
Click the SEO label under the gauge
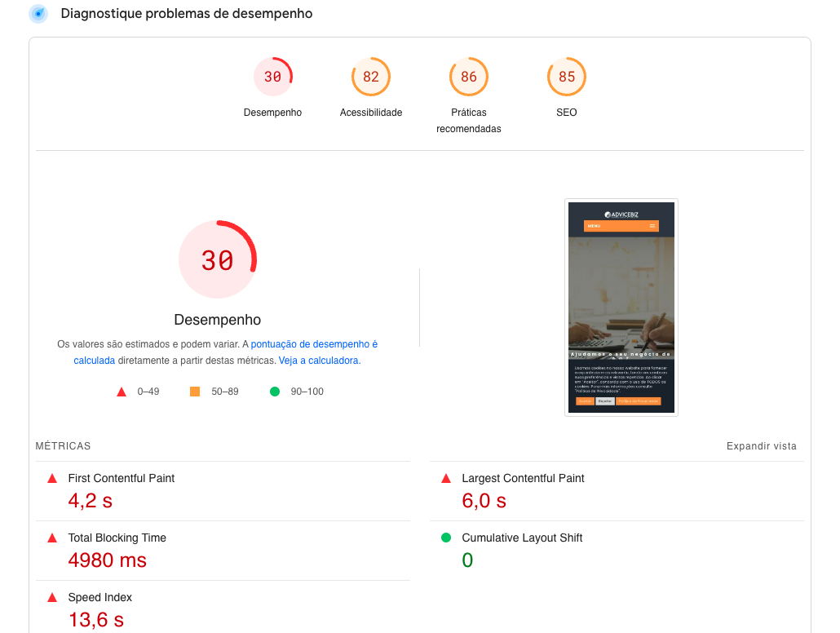(567, 113)
